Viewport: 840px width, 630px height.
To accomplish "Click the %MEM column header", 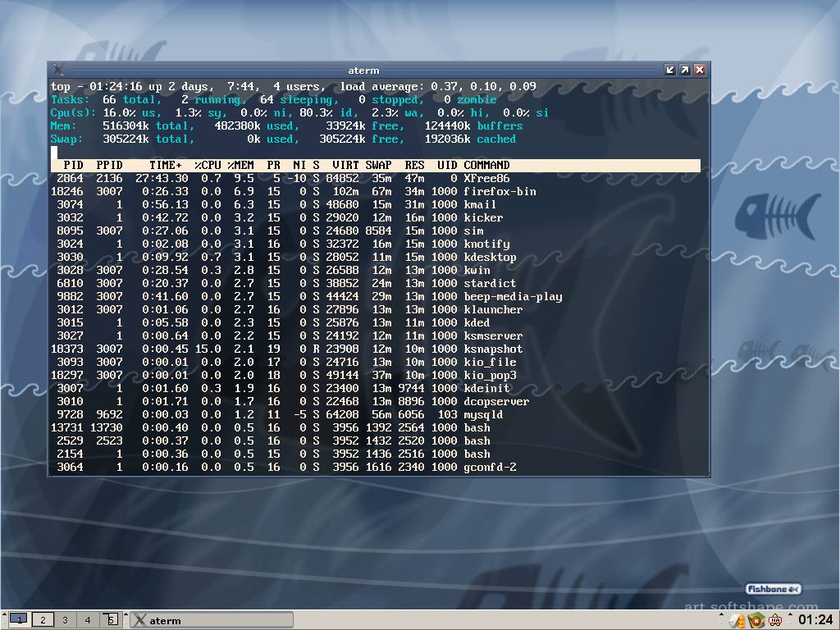I will [240, 165].
